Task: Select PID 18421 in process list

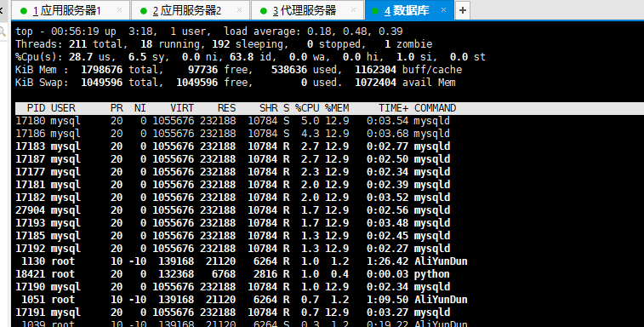Action: pyautogui.click(x=31, y=274)
